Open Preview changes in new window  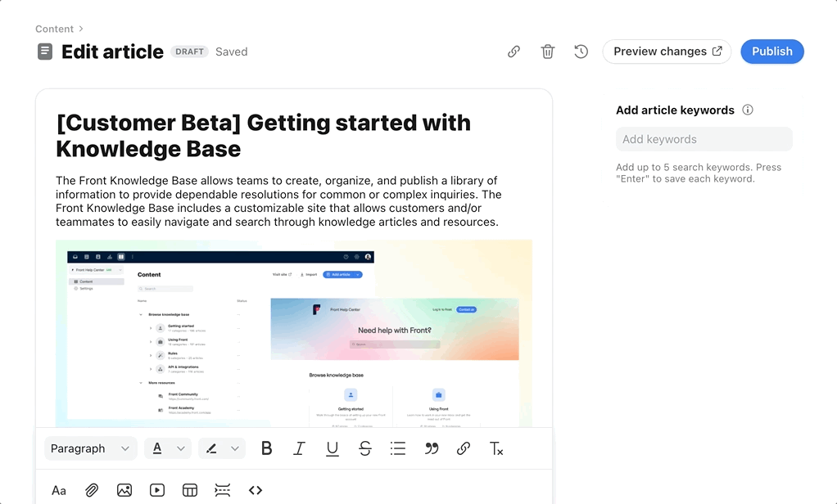[x=666, y=51]
